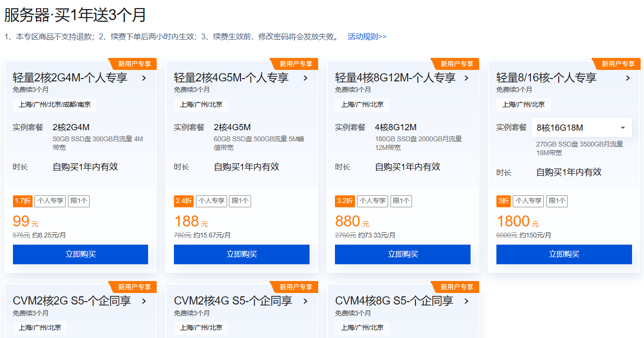Screen dimensions: 644x338
Task: Expand chevron beside CVM4核8G S5-个企同享
Action: tap(466, 301)
